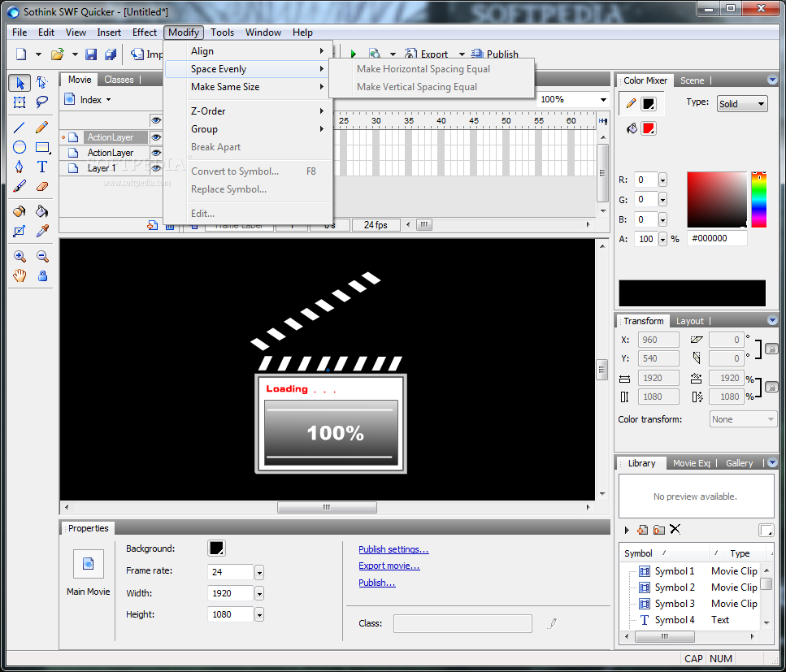Open the Align submenu
The height and width of the screenshot is (672, 786).
pos(248,51)
